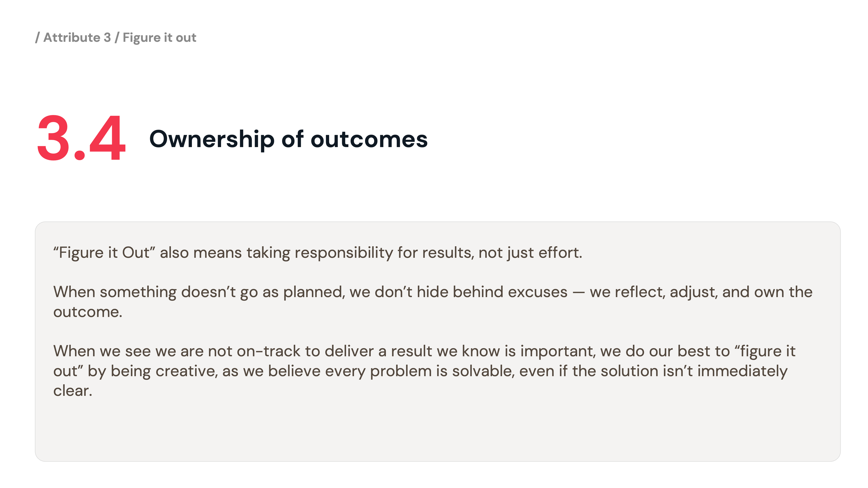The image size is (868, 488).
Task: Select the red digit "4" in section number
Action: tap(108, 138)
